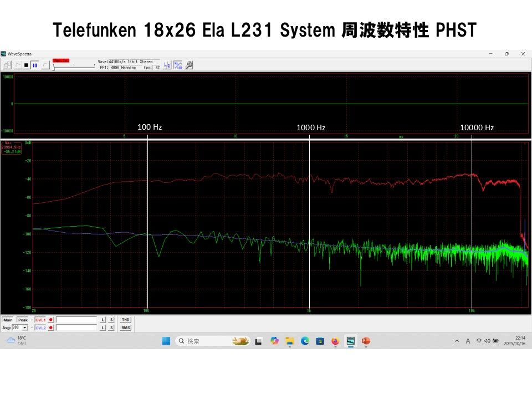Open Microsoft Store from taskbar
The image size is (532, 399).
[x=320, y=341]
